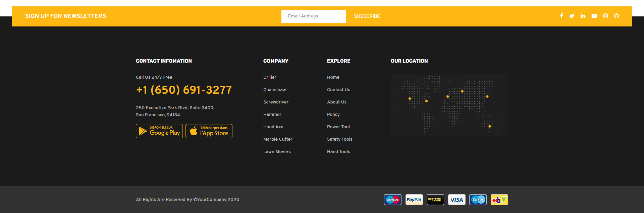Select the PayPal payment logo

pyautogui.click(x=414, y=200)
